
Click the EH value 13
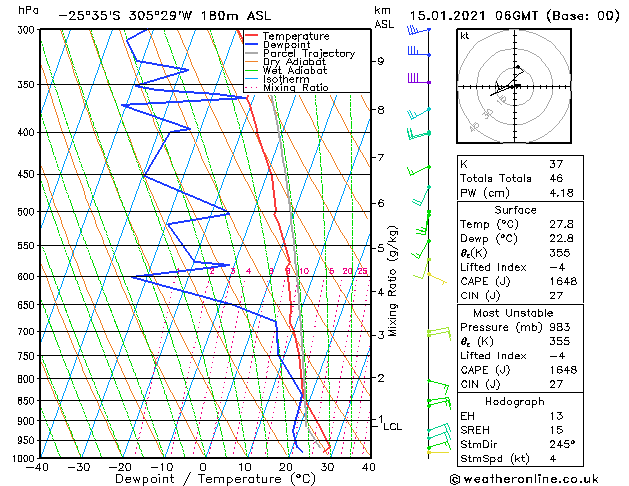pyautogui.click(x=556, y=416)
